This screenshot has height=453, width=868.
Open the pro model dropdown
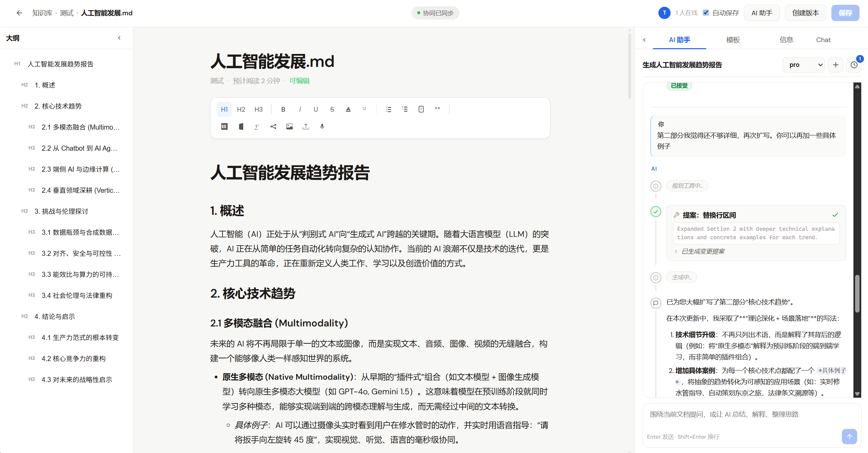coord(803,65)
